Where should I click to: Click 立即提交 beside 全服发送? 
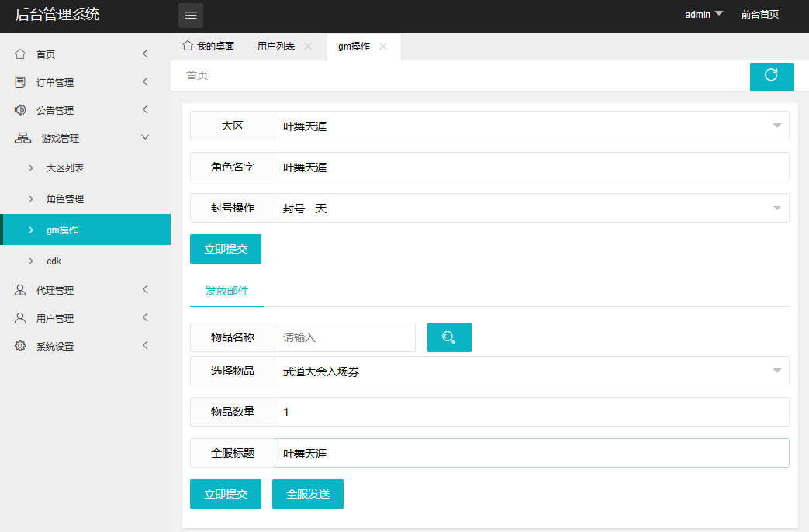click(x=226, y=494)
